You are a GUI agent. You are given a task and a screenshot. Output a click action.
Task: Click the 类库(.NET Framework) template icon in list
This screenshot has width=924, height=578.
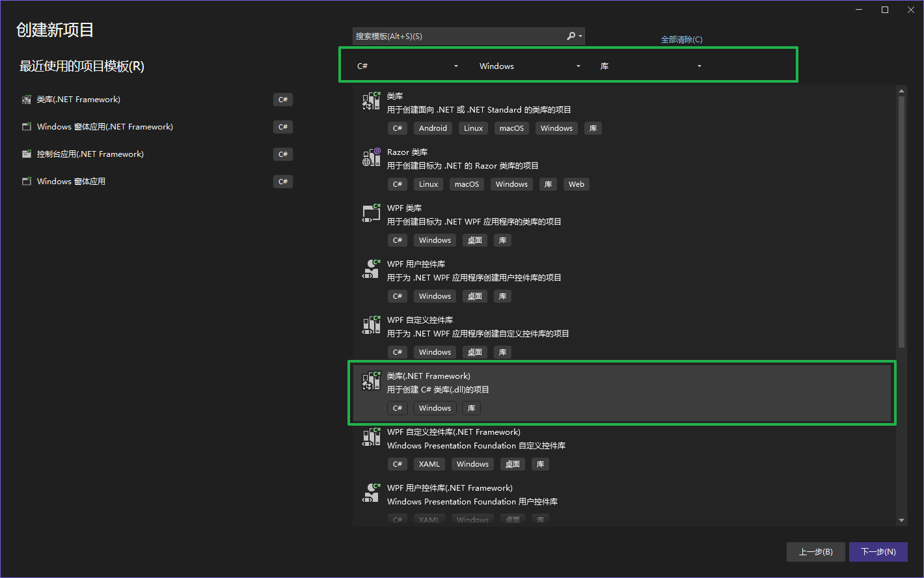click(x=372, y=381)
